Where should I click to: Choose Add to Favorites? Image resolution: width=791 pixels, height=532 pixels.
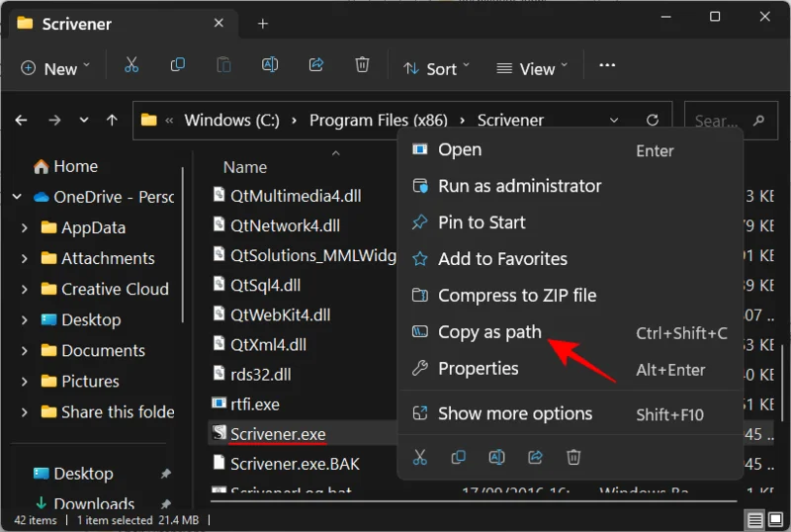[x=571, y=259]
